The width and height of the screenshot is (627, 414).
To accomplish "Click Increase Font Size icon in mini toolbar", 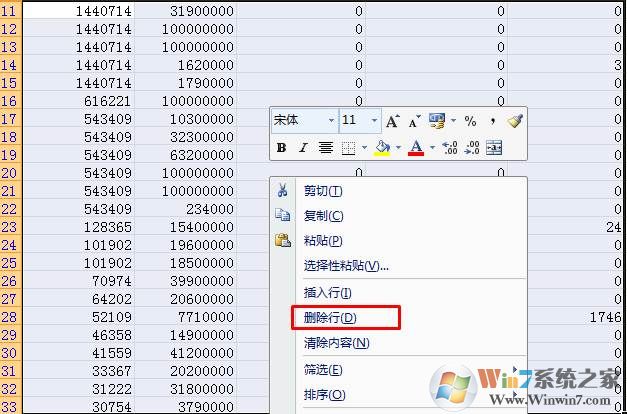I will 392,121.
